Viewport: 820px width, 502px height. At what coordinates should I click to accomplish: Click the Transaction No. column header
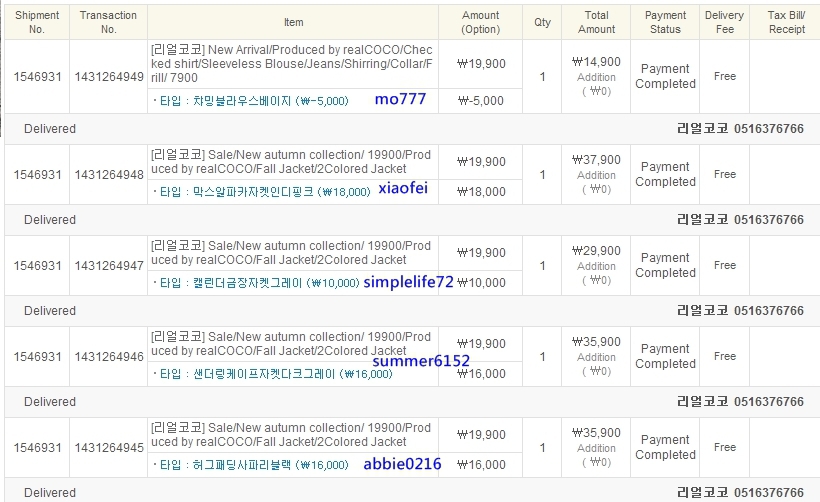(108, 22)
